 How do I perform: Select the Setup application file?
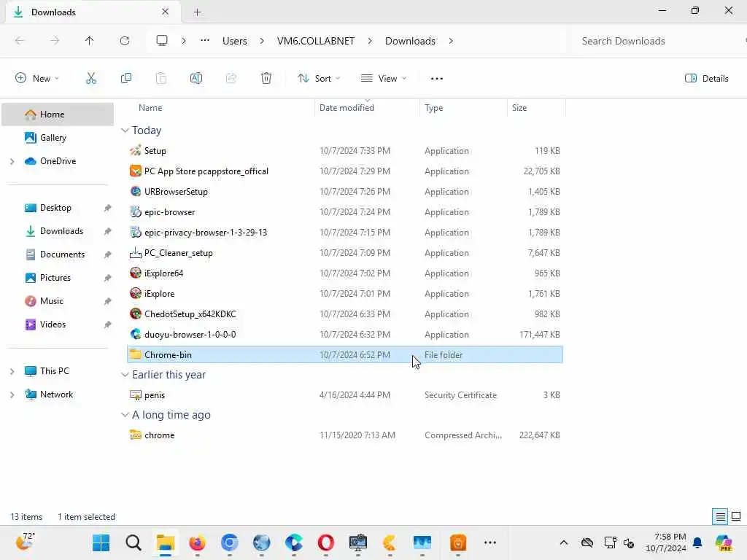(345, 150)
